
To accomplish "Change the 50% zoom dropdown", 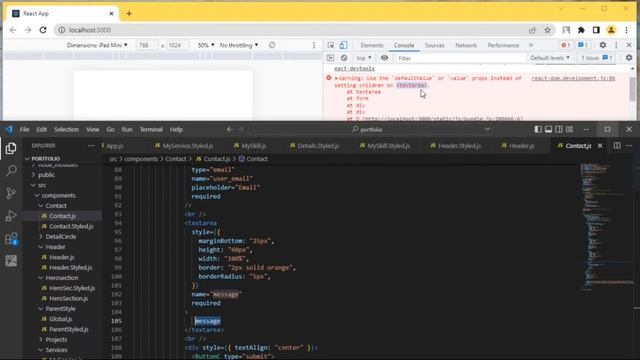I will [206, 45].
